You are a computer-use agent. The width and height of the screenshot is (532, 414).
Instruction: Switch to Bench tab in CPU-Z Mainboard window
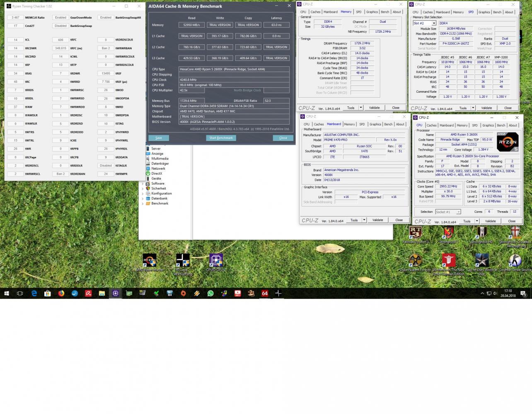coord(388,124)
